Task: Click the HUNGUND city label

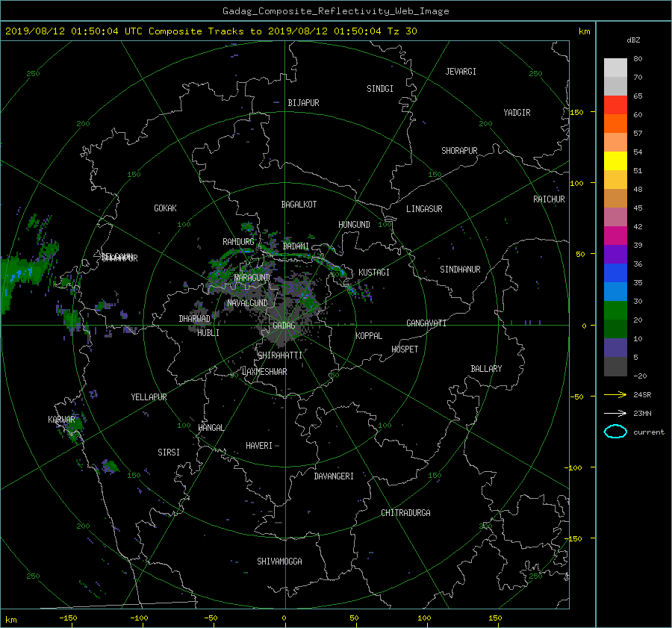Action: coord(354,225)
